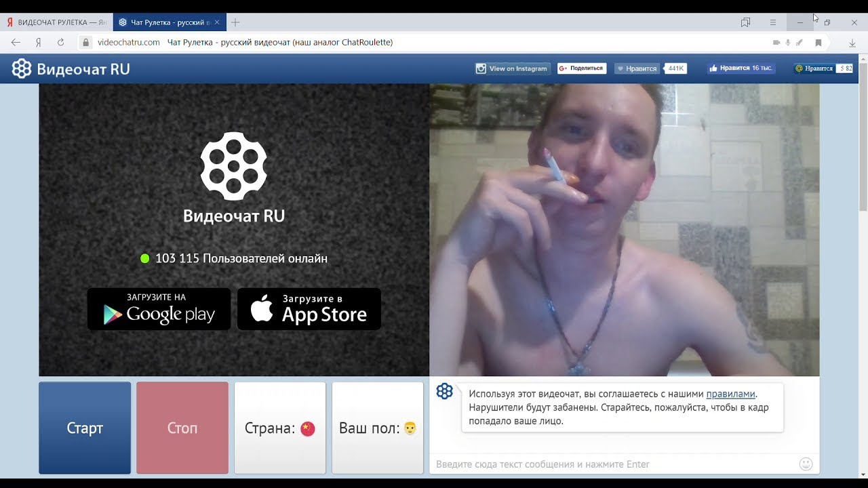Choose country via Страна selector
This screenshot has height=488, width=868.
click(x=280, y=428)
